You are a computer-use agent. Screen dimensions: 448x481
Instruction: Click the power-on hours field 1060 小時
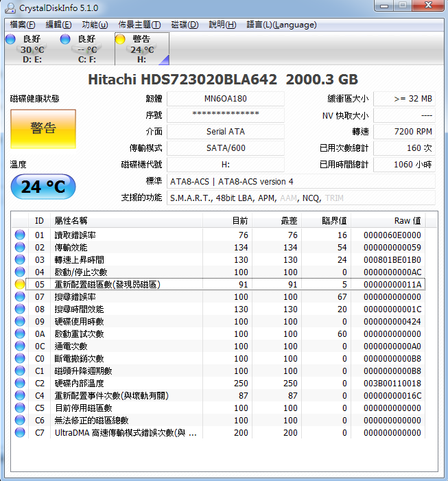[x=405, y=165]
